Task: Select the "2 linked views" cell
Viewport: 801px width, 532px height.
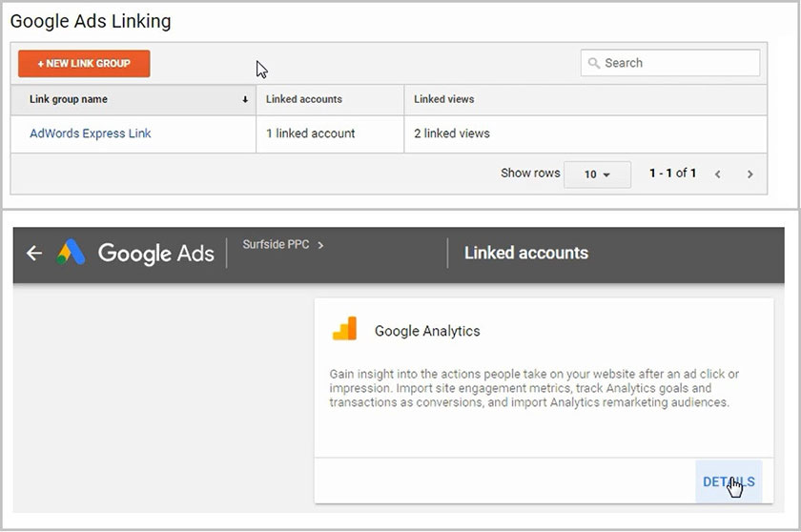Action: [452, 133]
